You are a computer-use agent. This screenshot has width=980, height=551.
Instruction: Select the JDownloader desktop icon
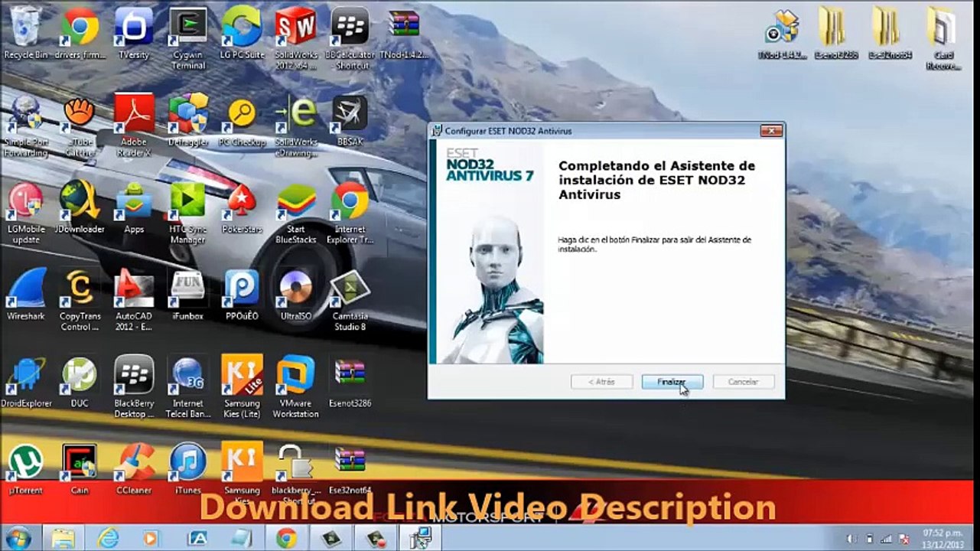80,208
